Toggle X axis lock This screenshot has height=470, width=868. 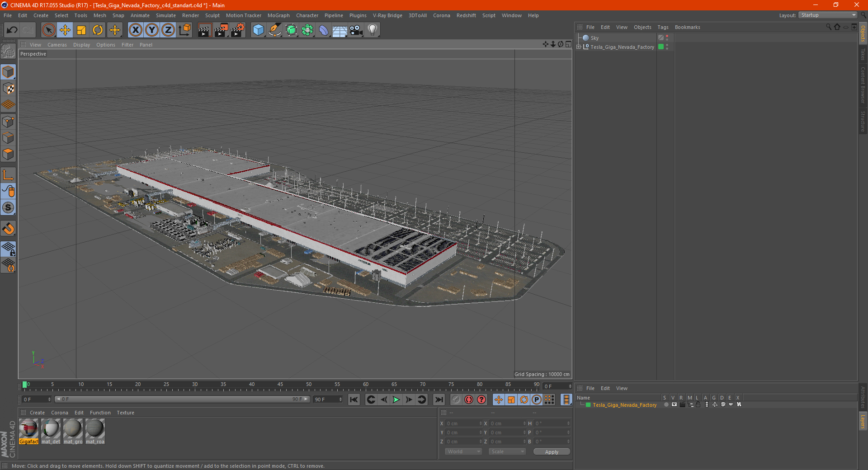[135, 30]
